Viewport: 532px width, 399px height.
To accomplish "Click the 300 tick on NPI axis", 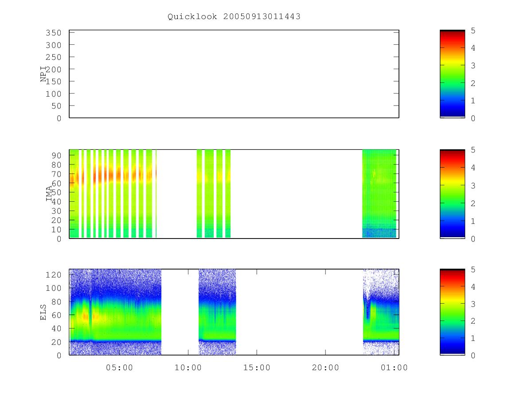I will (53, 45).
